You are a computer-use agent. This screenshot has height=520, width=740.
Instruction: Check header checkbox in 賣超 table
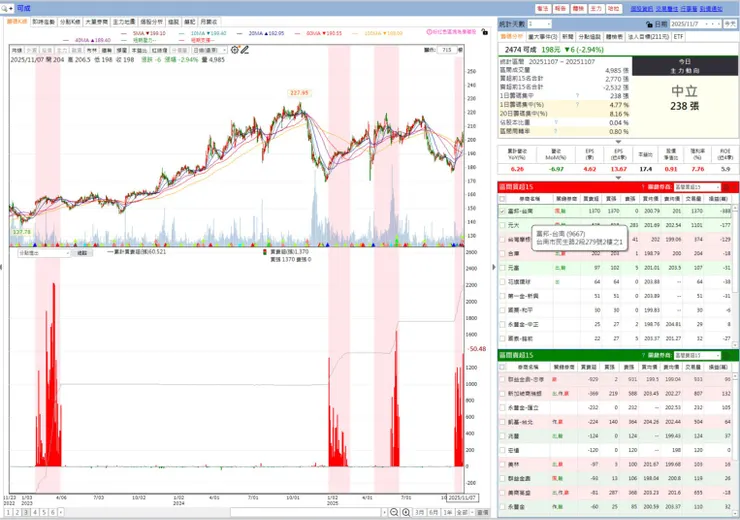click(502, 367)
